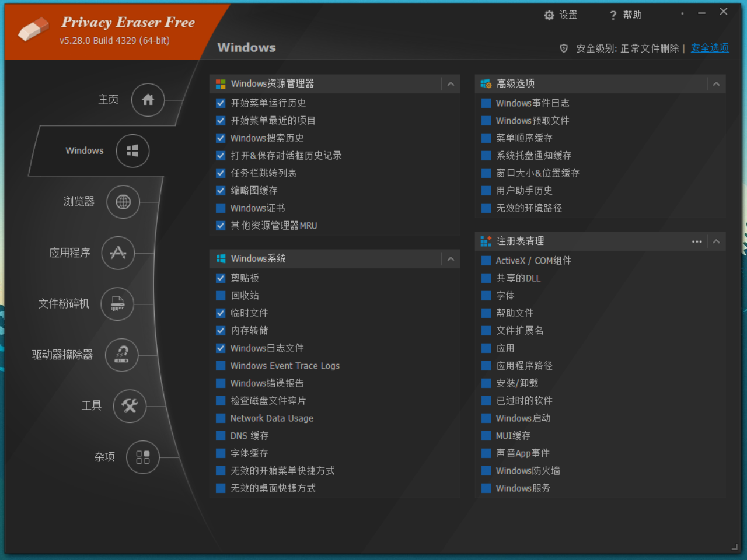
Task: Click the Windows logo sidebar icon
Action: click(132, 150)
